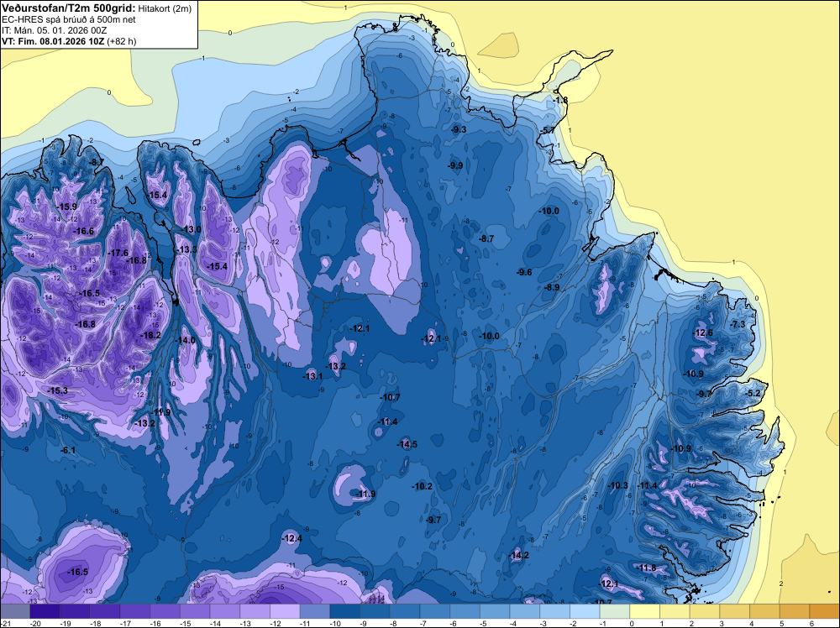Click the valid time 'VT: Fim. 08.01.2026 10Z'
This screenshot has height=628, width=840.
53,41
